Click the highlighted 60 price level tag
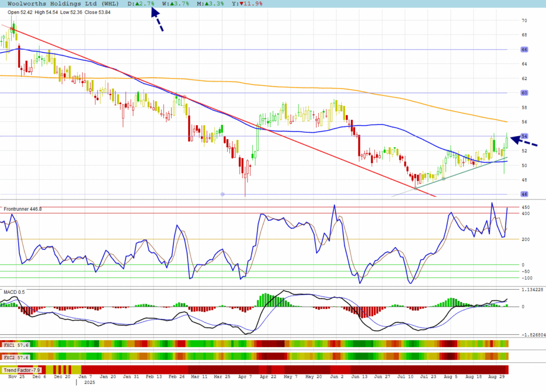This screenshot has width=546, height=392. (524, 93)
